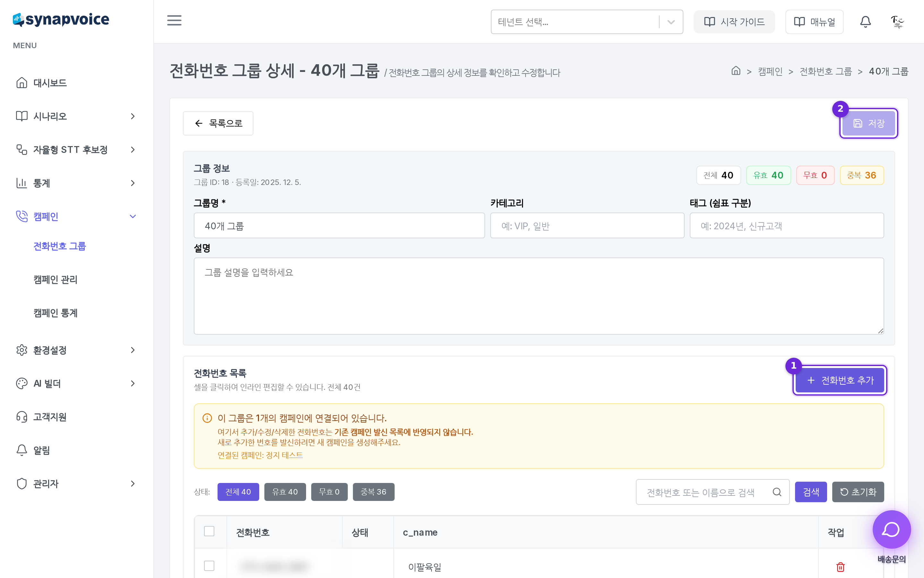Filter by 전체 40 status tab
924x578 pixels.
click(x=238, y=492)
